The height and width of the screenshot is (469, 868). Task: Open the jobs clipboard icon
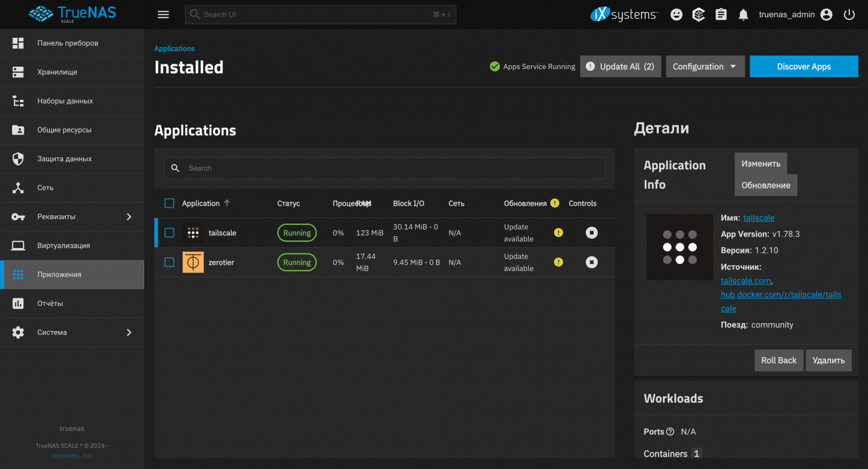[721, 14]
